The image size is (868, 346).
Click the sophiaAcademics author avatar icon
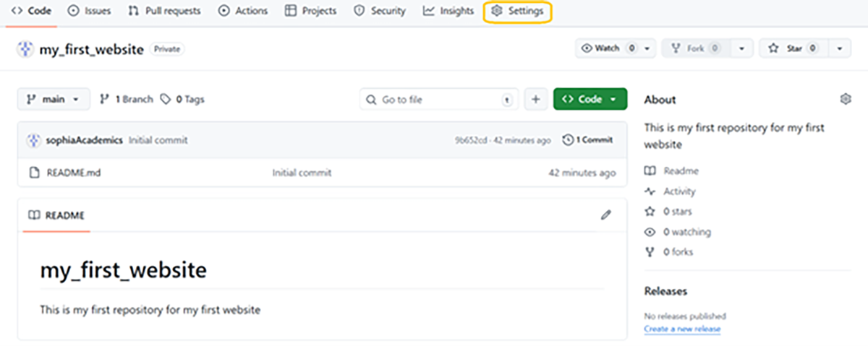[x=33, y=139]
